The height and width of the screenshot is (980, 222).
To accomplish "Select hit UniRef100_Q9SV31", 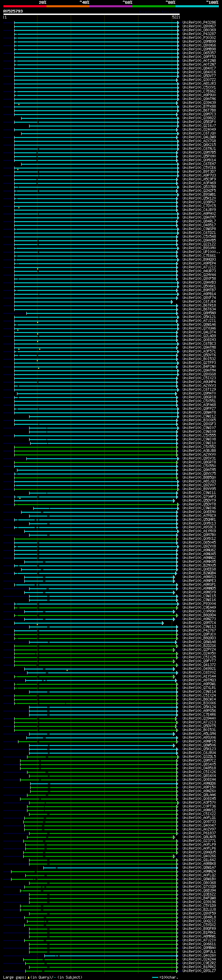I will (199, 459).
